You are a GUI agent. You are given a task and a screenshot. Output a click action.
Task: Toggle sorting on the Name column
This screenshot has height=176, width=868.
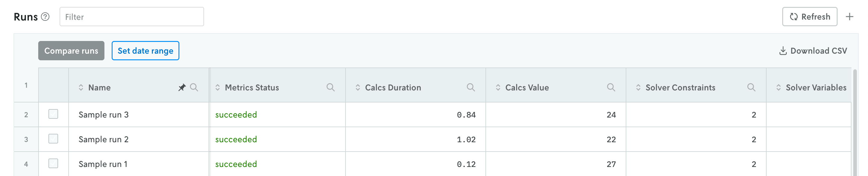pyautogui.click(x=81, y=87)
